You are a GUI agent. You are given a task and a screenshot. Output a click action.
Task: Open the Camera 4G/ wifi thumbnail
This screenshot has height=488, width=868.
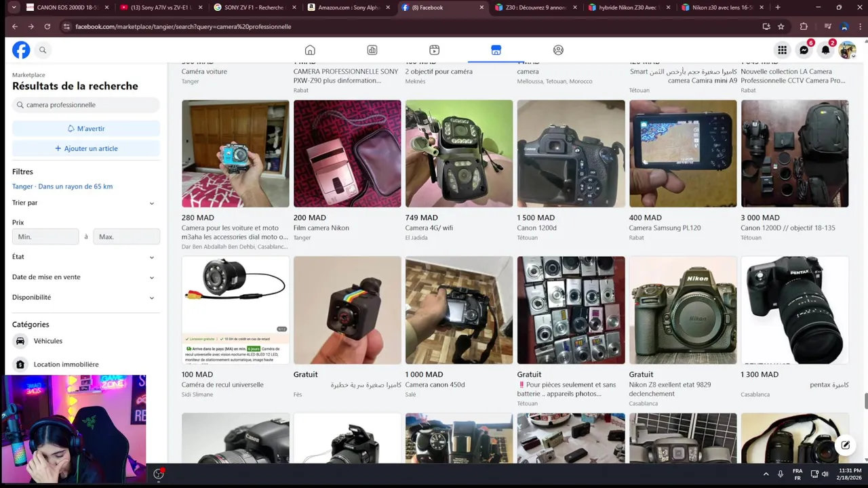[459, 154]
